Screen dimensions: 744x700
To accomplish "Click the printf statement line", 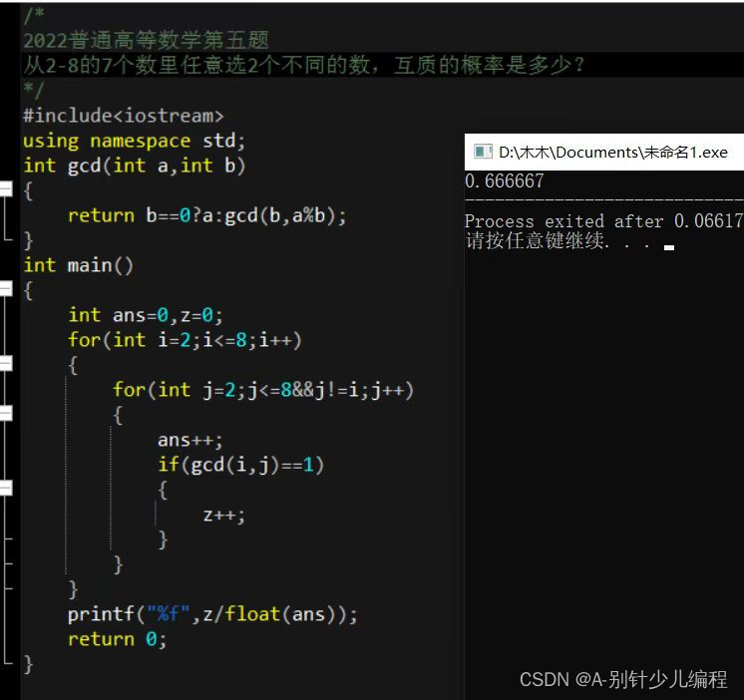I will pyautogui.click(x=212, y=614).
